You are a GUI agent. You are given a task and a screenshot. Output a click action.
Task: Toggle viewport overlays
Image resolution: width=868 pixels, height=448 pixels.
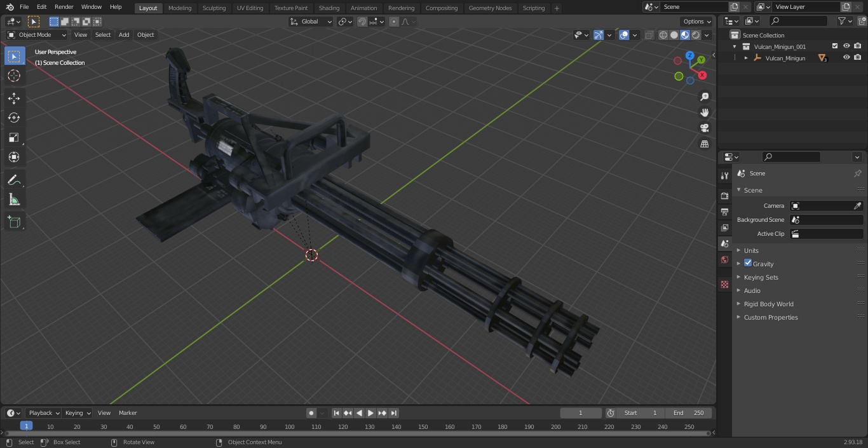pos(624,35)
